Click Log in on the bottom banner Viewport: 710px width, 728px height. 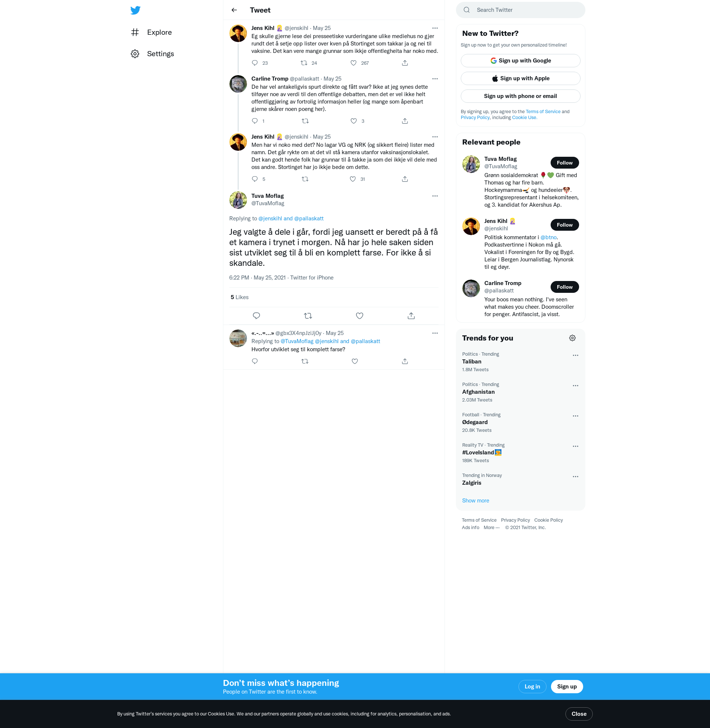[x=532, y=687]
